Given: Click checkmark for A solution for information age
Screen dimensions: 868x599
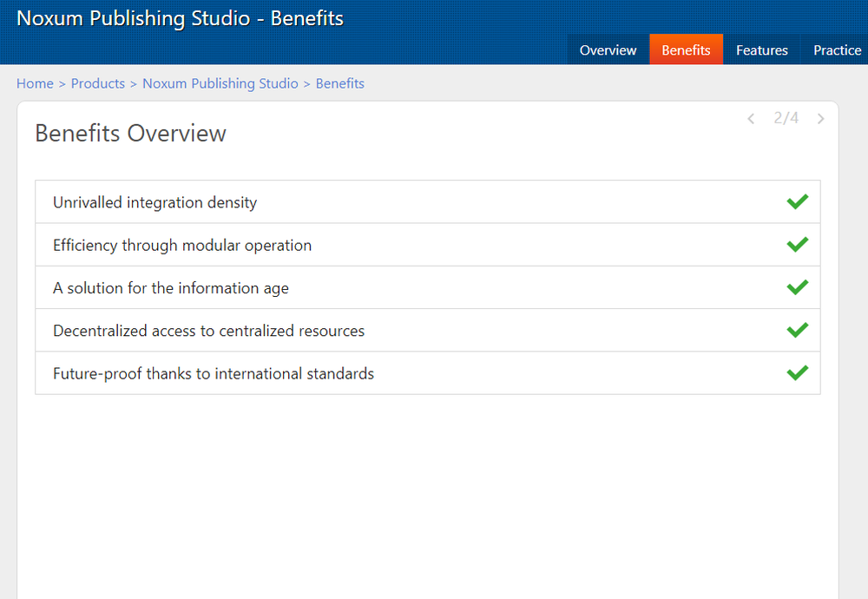Looking at the screenshot, I should point(797,286).
